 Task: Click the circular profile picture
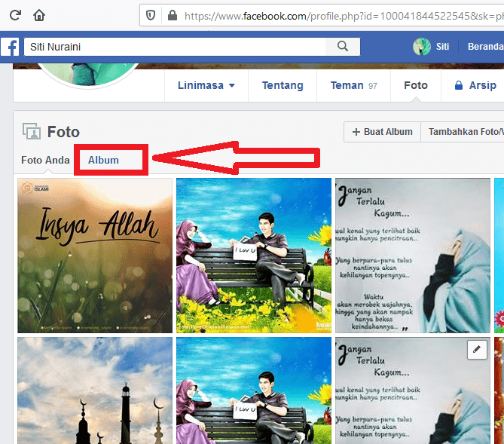tap(88, 75)
